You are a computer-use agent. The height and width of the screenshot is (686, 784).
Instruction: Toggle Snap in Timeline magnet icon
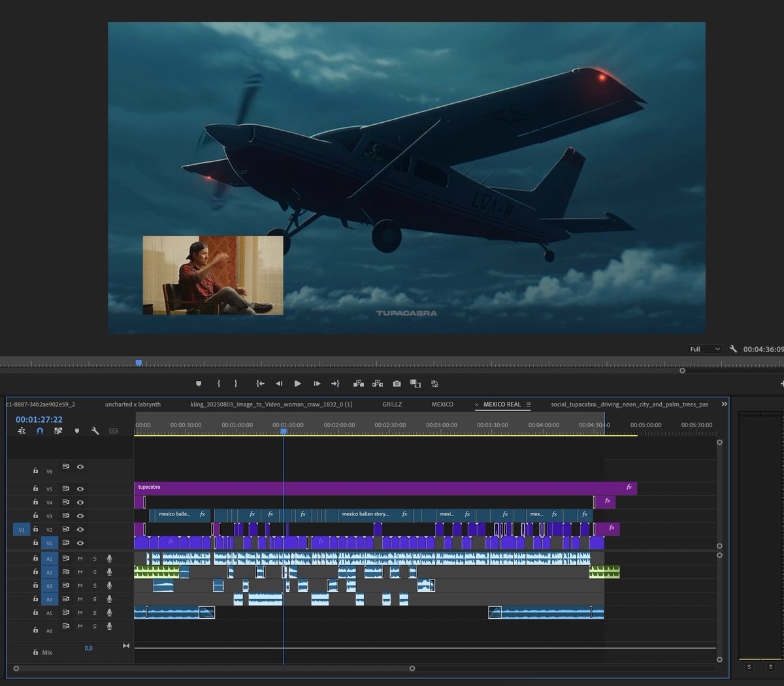(40, 431)
